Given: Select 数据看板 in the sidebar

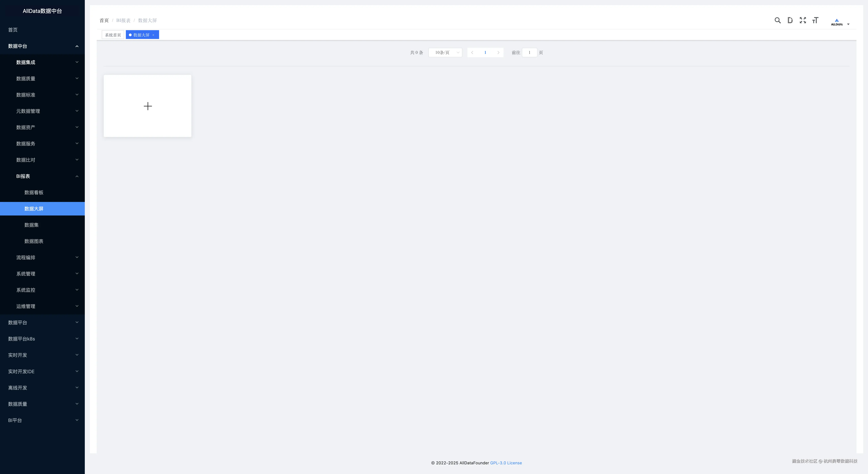Looking at the screenshot, I should pyautogui.click(x=34, y=193).
